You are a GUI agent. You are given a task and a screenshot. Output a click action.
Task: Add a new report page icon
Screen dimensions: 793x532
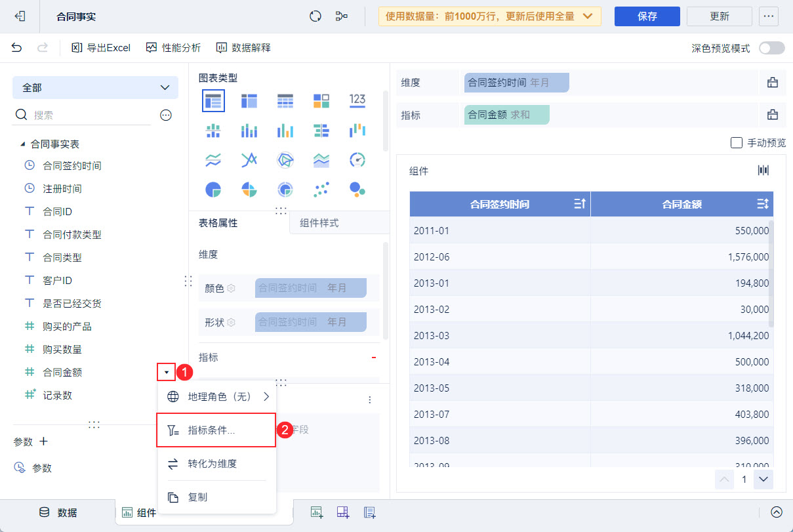(369, 512)
